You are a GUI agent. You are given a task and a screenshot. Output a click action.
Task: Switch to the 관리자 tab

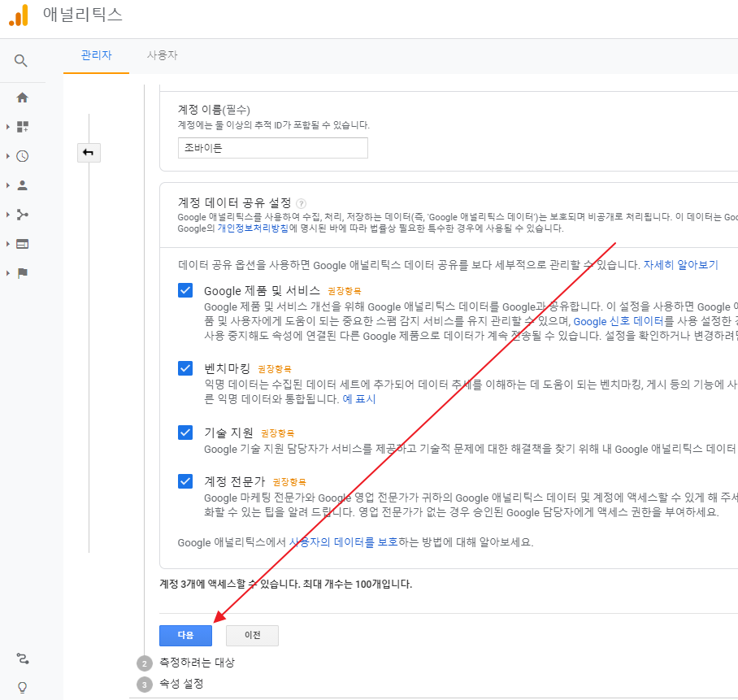tap(96, 55)
